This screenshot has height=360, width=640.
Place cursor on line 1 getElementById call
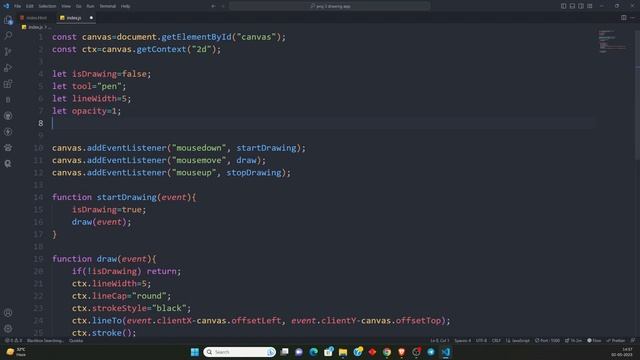(x=196, y=37)
